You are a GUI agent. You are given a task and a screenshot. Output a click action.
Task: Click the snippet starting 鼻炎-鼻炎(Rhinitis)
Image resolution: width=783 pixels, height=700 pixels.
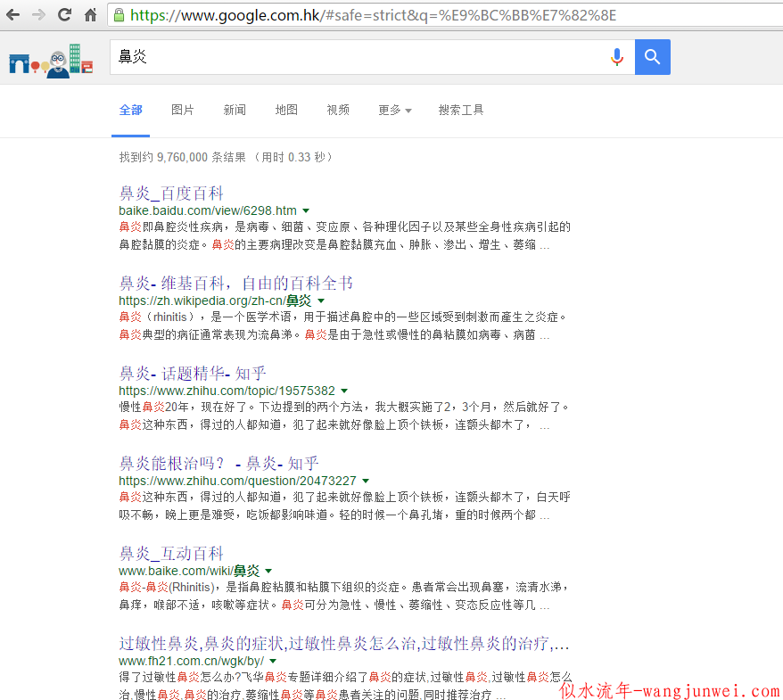(x=344, y=596)
